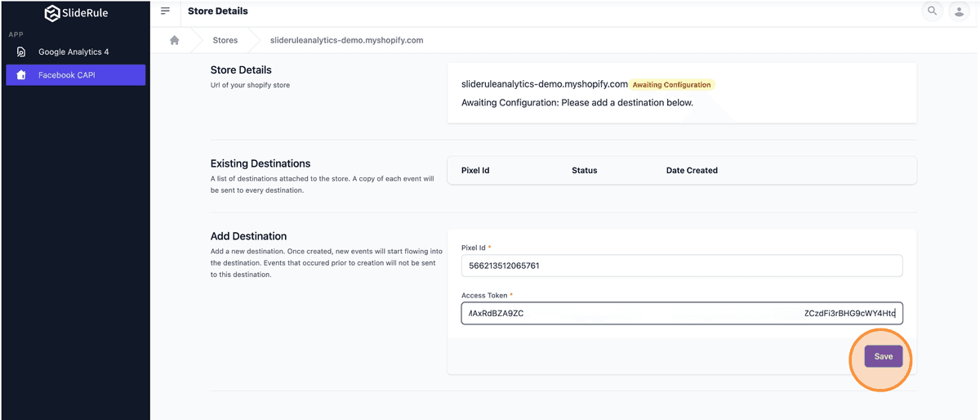
Task: Click the Status column header
Action: click(x=585, y=171)
